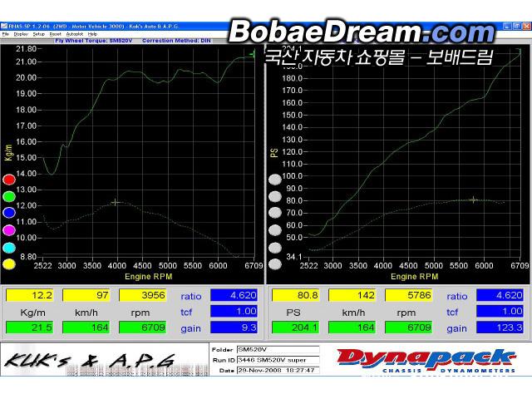Click the topmost gray circle beside PS graph
The height and width of the screenshot is (399, 532).
click(275, 180)
